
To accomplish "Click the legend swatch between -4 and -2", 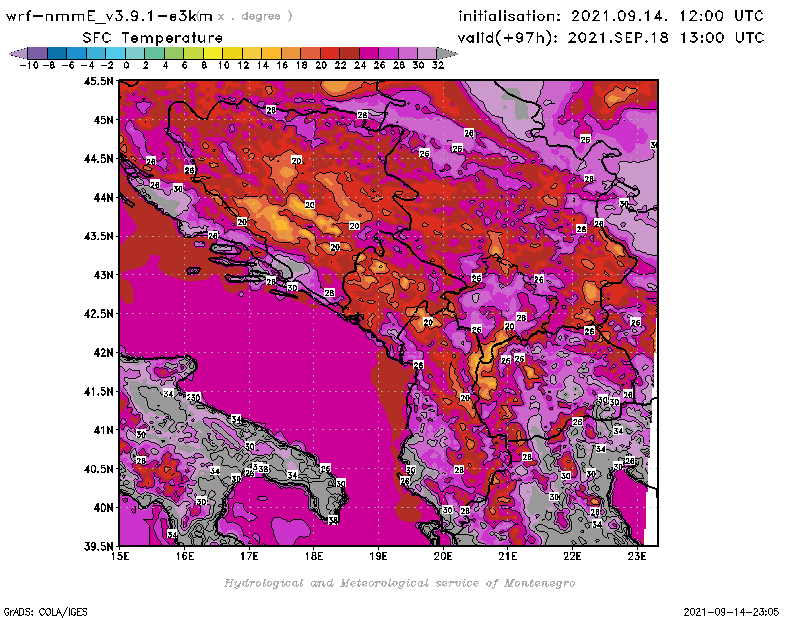I will point(96,53).
